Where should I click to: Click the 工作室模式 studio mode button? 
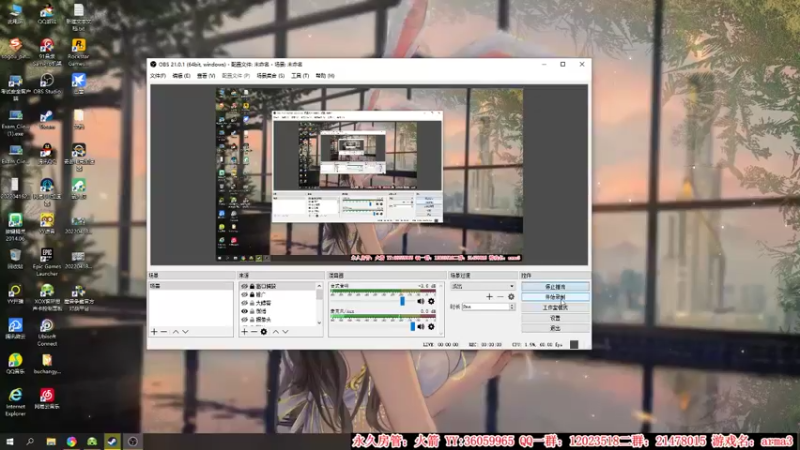pos(555,308)
